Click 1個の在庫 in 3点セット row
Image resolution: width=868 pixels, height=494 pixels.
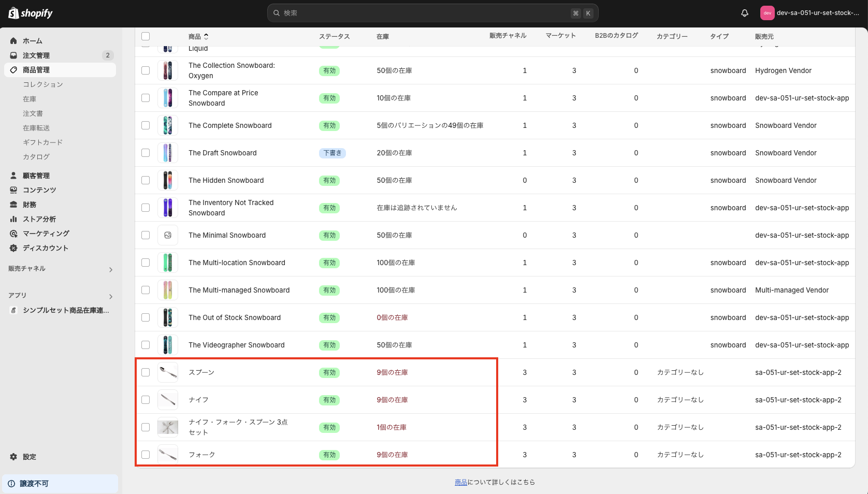tap(392, 427)
